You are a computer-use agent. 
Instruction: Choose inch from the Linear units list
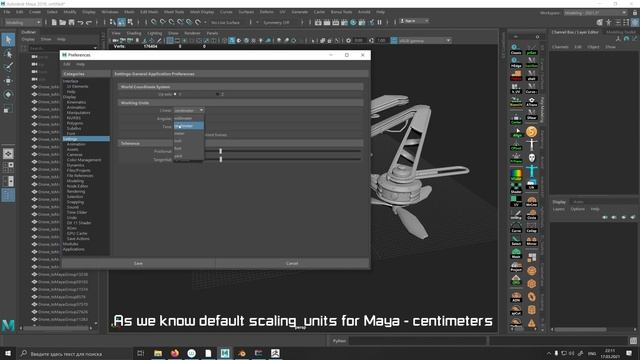tap(189, 141)
